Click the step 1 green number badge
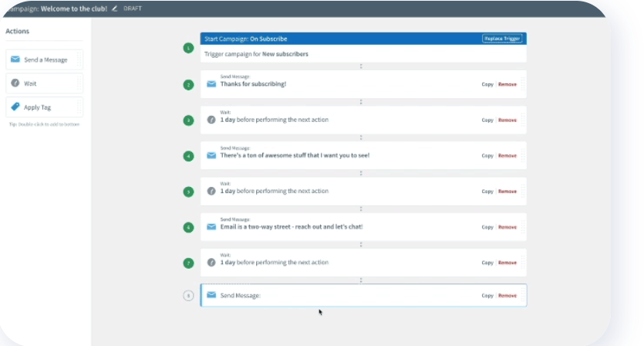Screen dimensions: 644x346 (188, 48)
